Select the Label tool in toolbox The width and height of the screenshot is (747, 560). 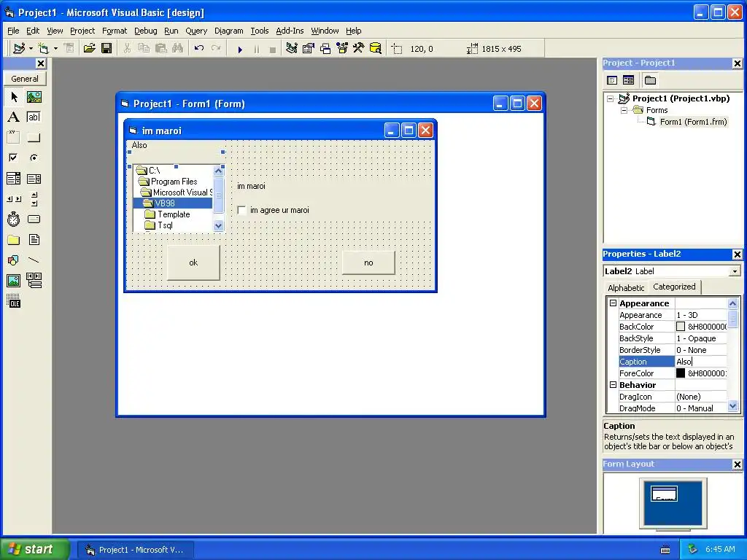[x=14, y=117]
